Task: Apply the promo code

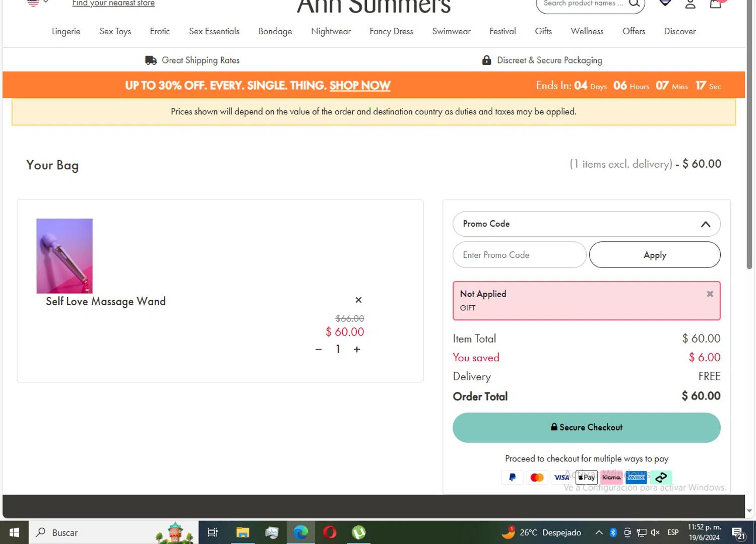Action: 655,255
